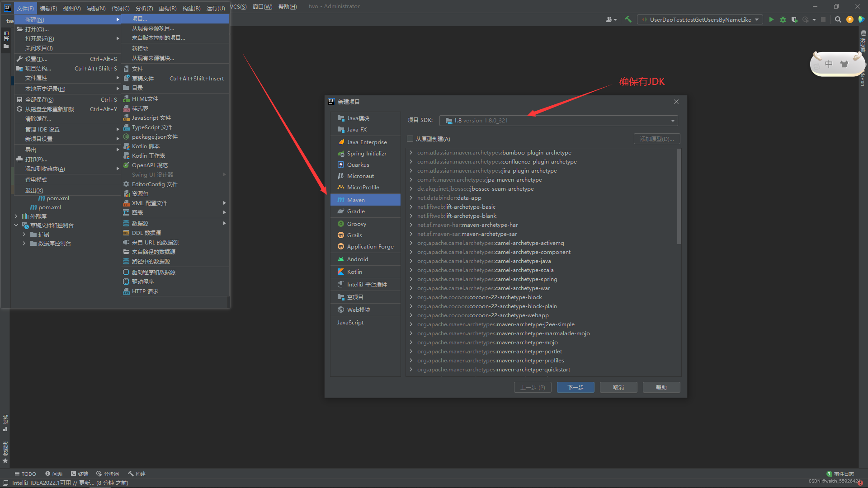Click the Run with Coverage icon

click(794, 19)
